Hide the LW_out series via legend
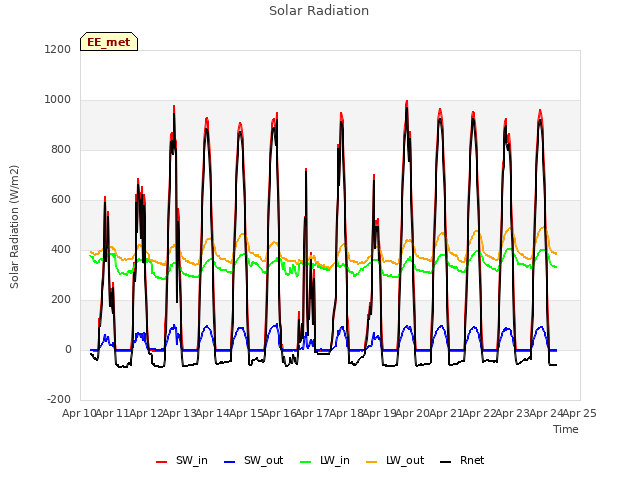 [x=395, y=460]
